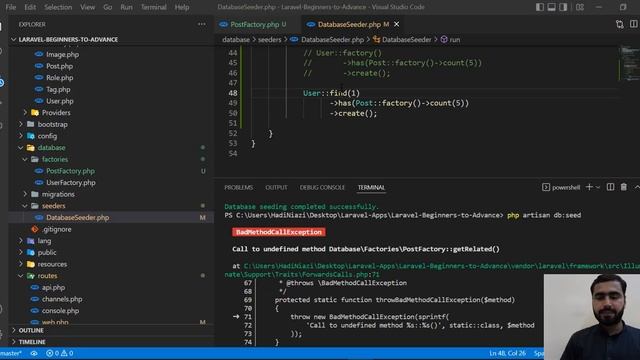The image size is (640, 360).
Task: Open the Selection menu
Action: (58, 7)
